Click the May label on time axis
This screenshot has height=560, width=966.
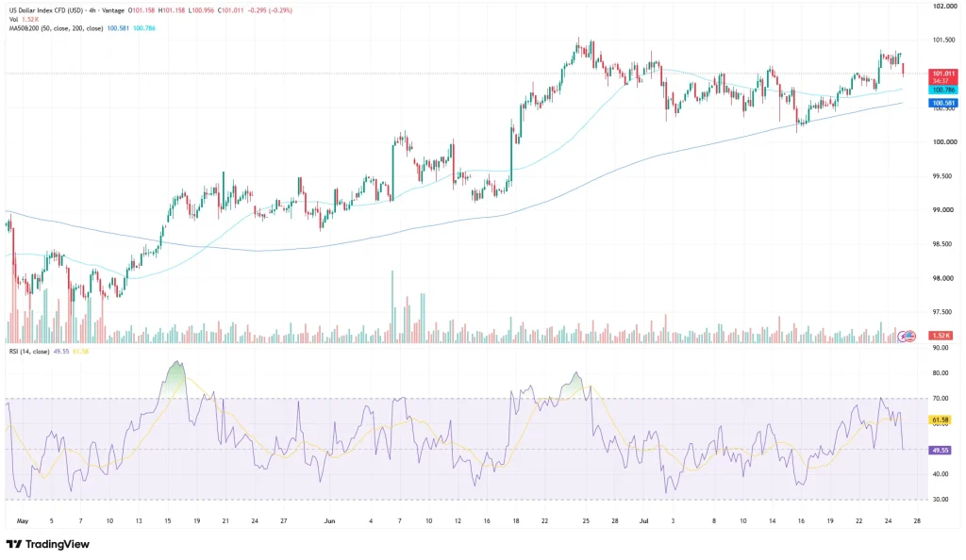[x=23, y=520]
